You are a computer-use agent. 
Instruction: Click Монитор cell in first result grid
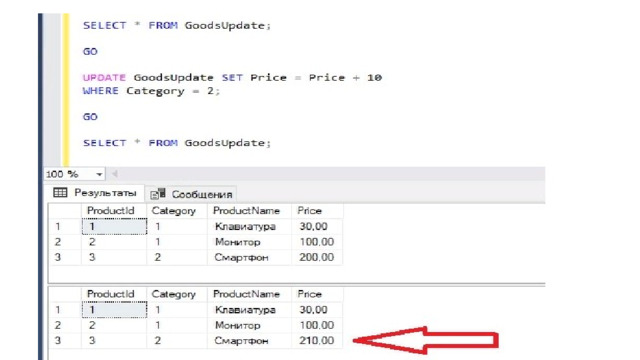click(249, 242)
